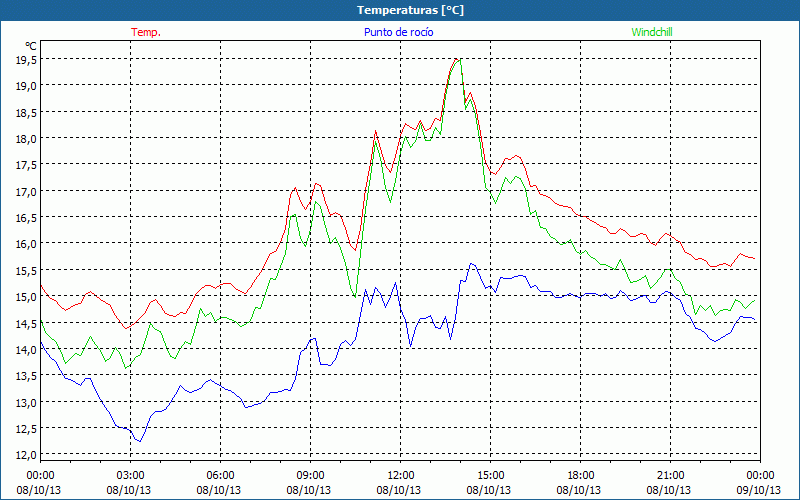Image resolution: width=800 pixels, height=500 pixels.
Task: Click the 16,5 value on the y-axis
Action: tap(26, 217)
